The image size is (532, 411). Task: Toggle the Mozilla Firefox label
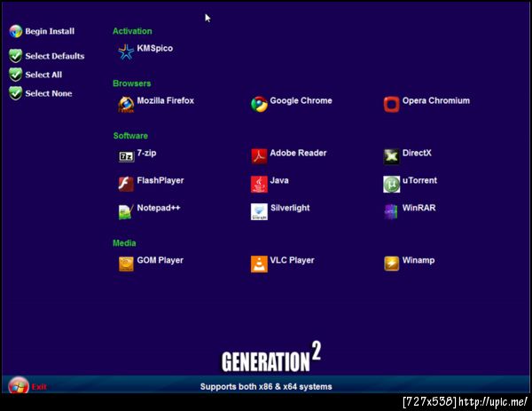tap(166, 100)
